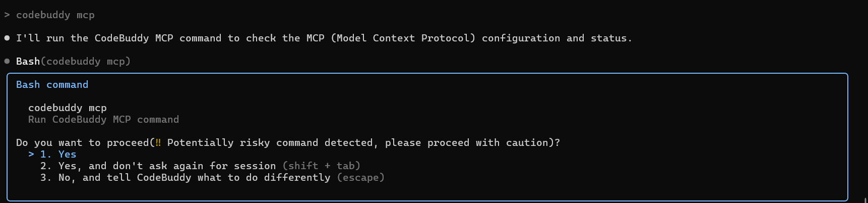Click the gray Run CodeBuddy MCP command description
868x203 pixels.
(103, 120)
